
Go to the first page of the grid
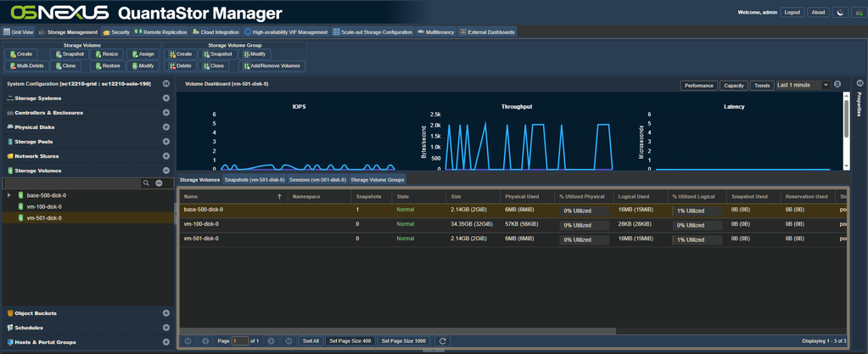point(188,341)
